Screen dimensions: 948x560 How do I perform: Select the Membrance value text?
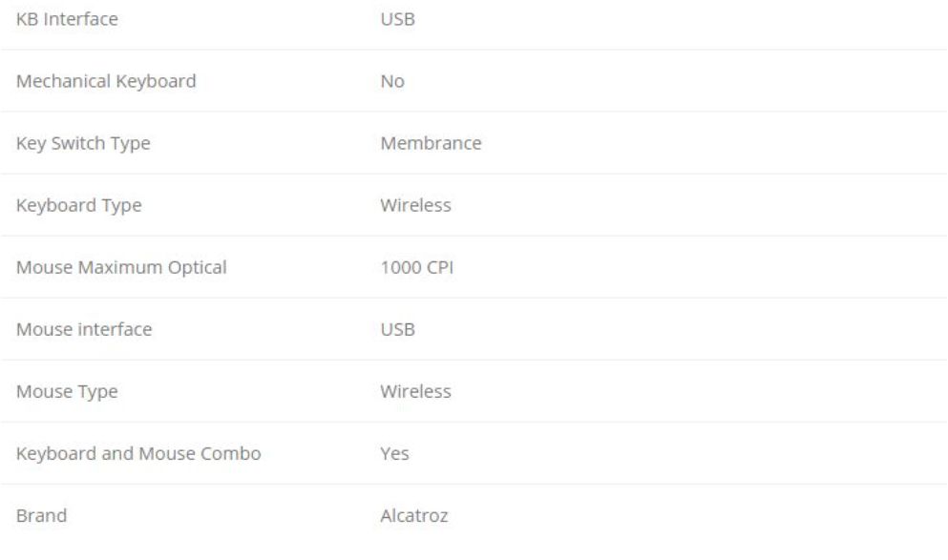coord(432,143)
